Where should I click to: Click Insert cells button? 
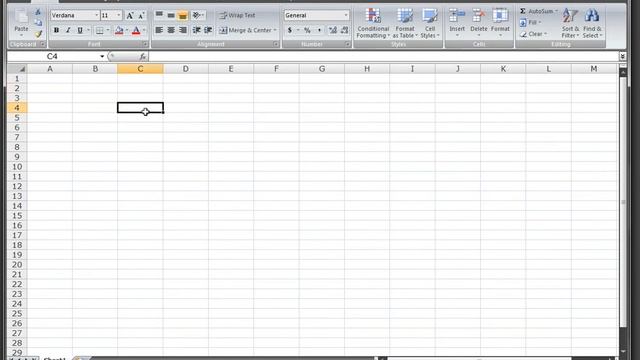point(457,22)
